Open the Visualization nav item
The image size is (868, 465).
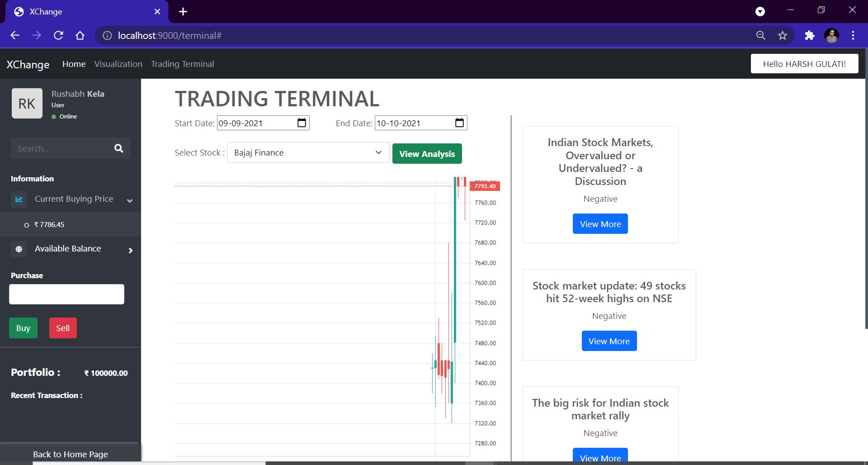[118, 64]
